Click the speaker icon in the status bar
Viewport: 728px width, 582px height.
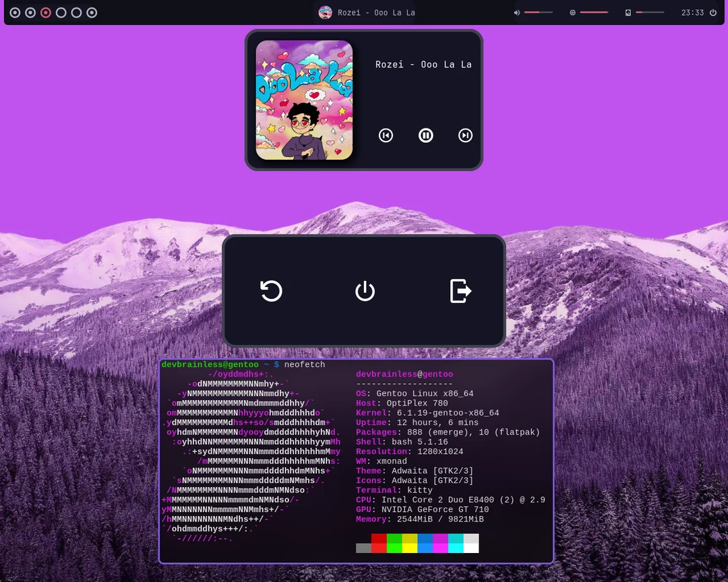point(516,12)
